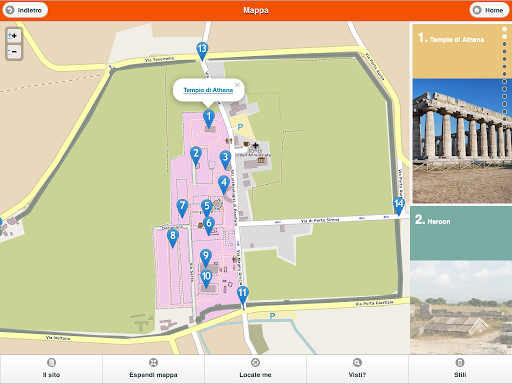Open the Il sito tab
512x384 pixels.
click(51, 369)
